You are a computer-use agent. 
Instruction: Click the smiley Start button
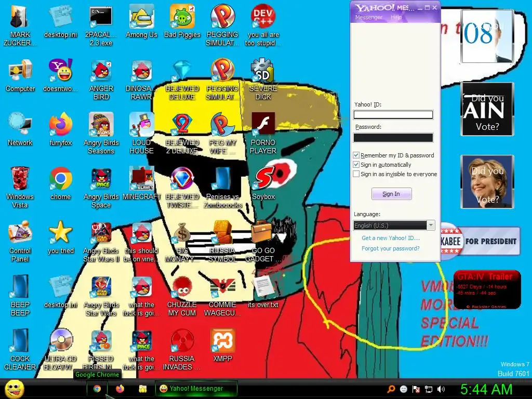coord(14,389)
